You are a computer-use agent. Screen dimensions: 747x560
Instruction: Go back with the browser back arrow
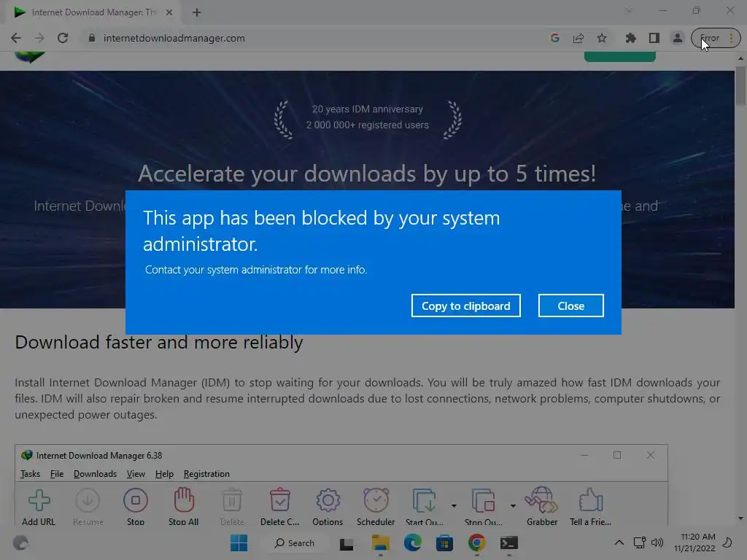(x=16, y=38)
